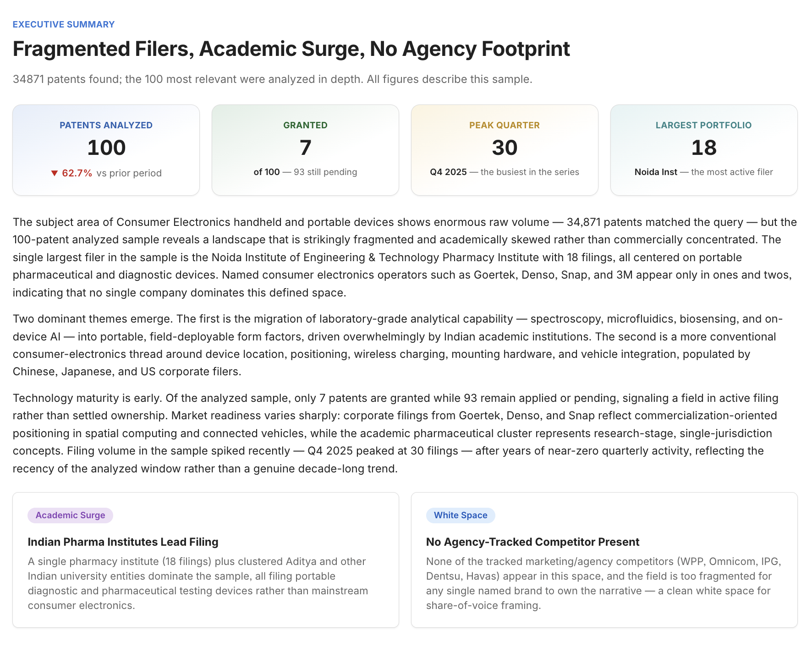The height and width of the screenshot is (647, 812).
Task: Open No Agency-Tracked Competitor Present heading
Action: [532, 542]
